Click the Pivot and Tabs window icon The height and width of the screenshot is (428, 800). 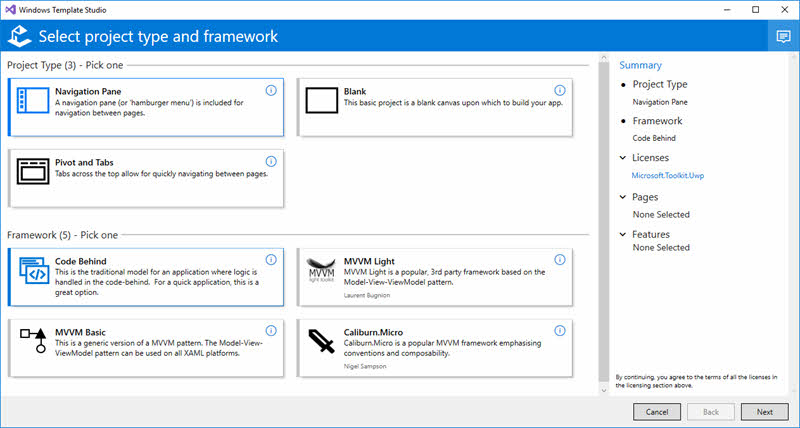[33, 171]
